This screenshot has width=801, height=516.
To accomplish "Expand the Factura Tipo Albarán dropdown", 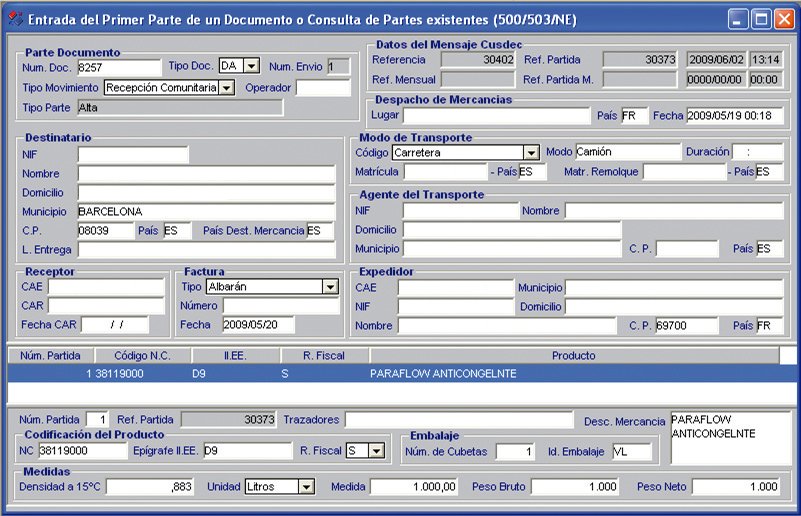I will [x=330, y=287].
